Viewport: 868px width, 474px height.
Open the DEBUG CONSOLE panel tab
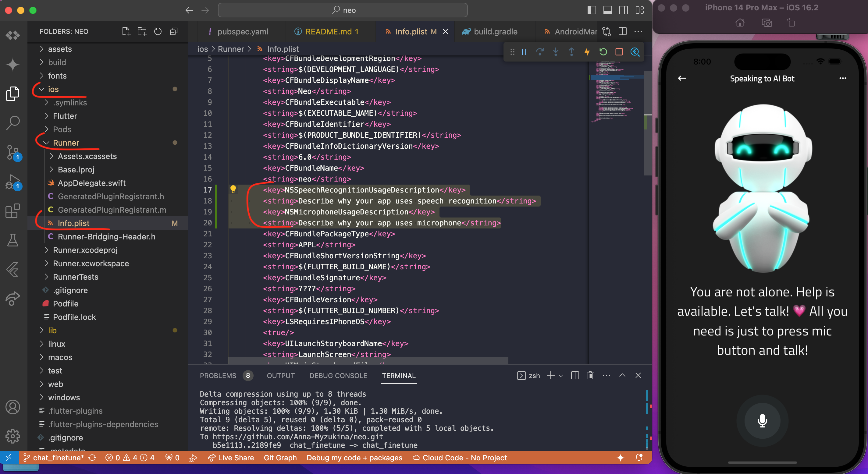coord(338,376)
